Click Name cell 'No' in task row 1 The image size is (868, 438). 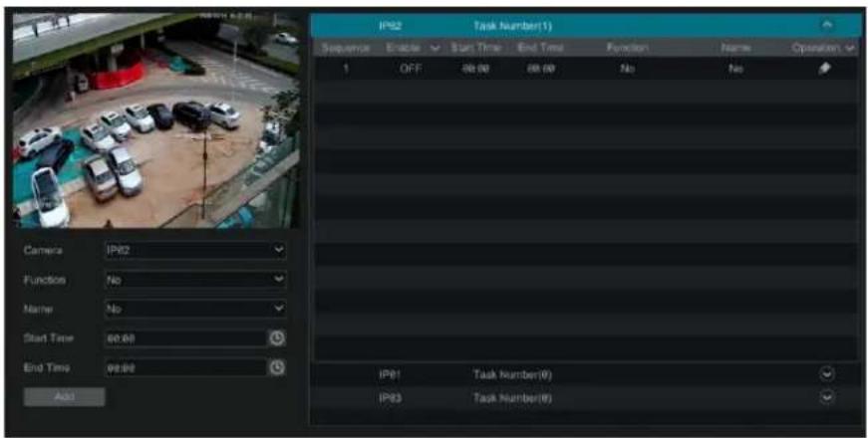click(x=736, y=69)
